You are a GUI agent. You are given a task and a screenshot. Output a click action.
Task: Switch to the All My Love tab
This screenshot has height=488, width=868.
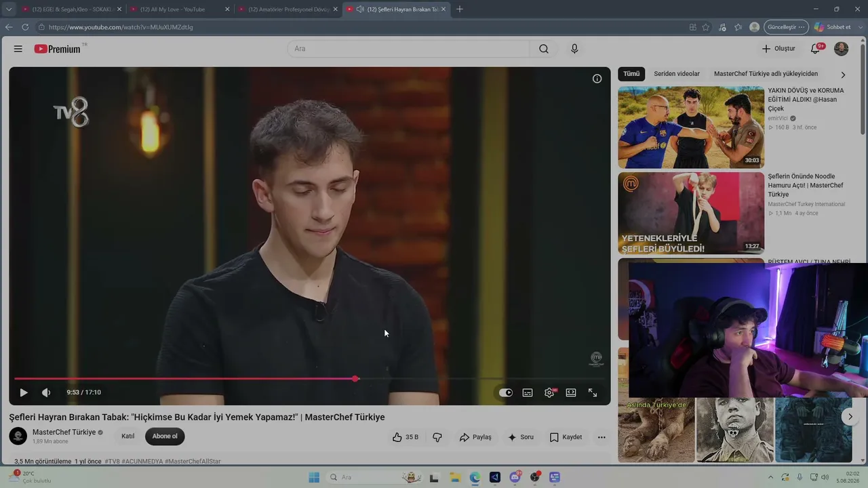click(x=180, y=9)
